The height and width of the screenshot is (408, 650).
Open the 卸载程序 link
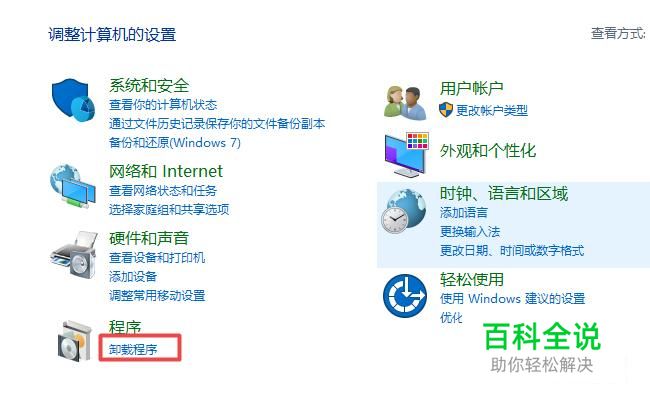(x=133, y=350)
